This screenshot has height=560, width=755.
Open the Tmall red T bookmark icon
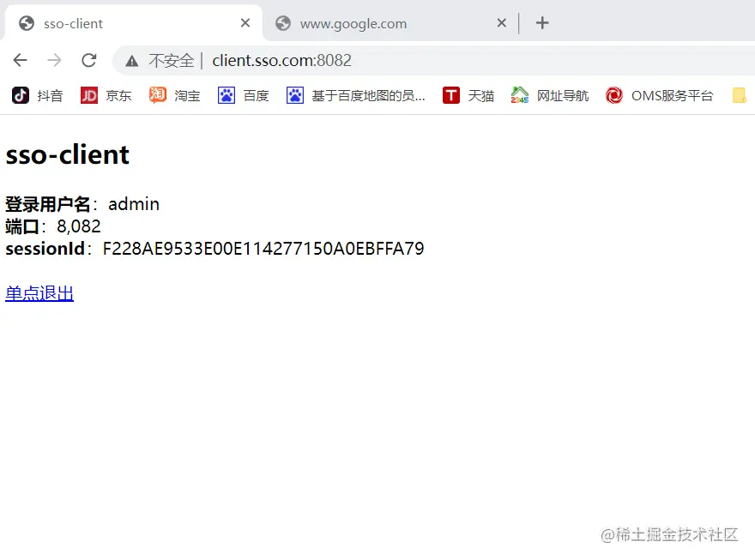click(451, 95)
